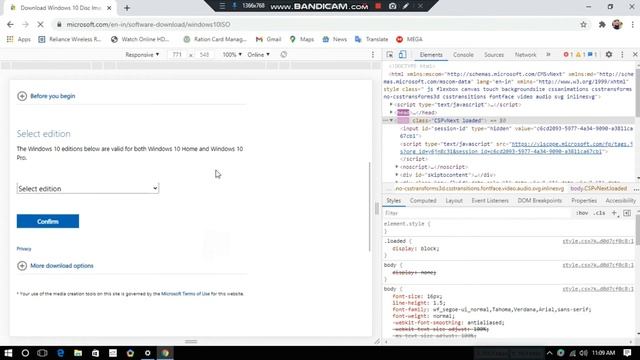This screenshot has width=640, height=360.
Task: Open Microsoft Terms of Use link
Action: pyautogui.click(x=185, y=293)
